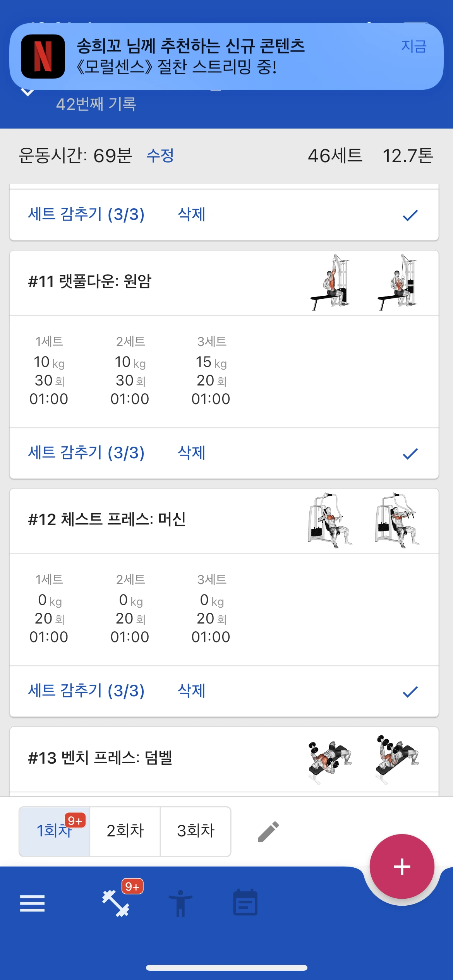Image resolution: width=453 pixels, height=980 pixels.
Task: Toggle the checkmark for exercise #12
Action: pos(410,691)
